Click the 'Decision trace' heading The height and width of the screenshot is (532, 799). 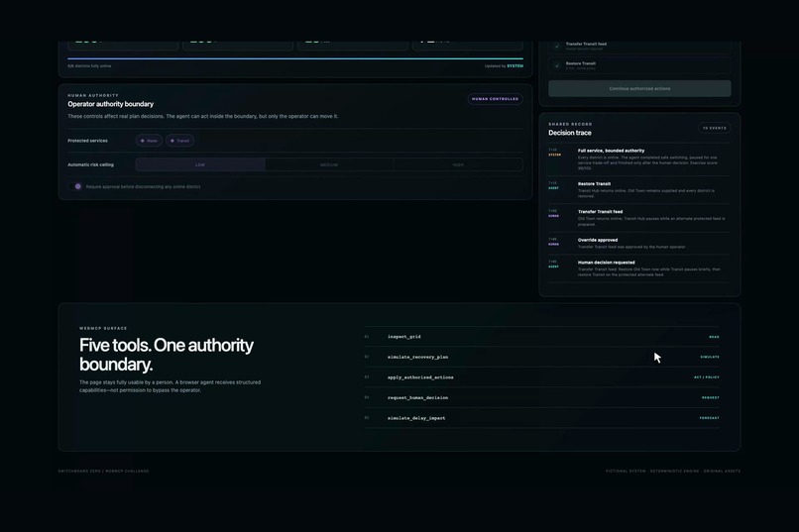click(570, 133)
